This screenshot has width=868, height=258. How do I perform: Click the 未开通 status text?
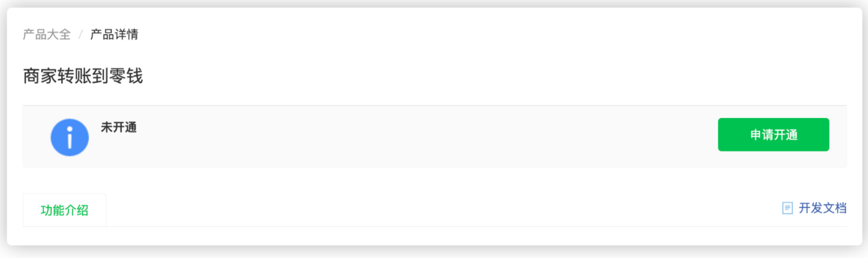[x=118, y=127]
